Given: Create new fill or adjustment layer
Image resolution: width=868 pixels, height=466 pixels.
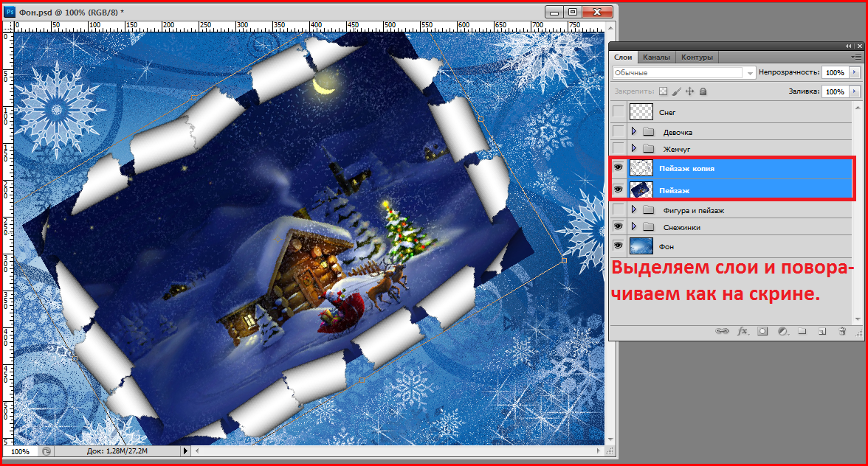Looking at the screenshot, I should click(782, 331).
